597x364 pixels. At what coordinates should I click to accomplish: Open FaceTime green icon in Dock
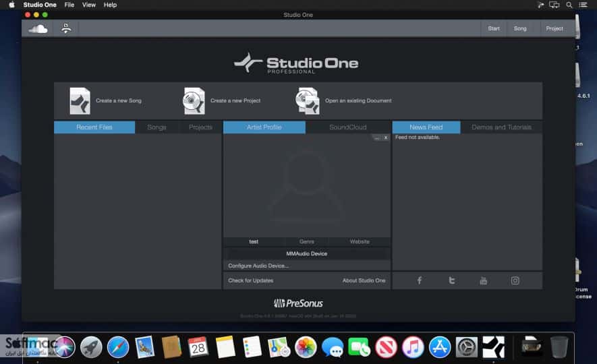click(x=359, y=347)
